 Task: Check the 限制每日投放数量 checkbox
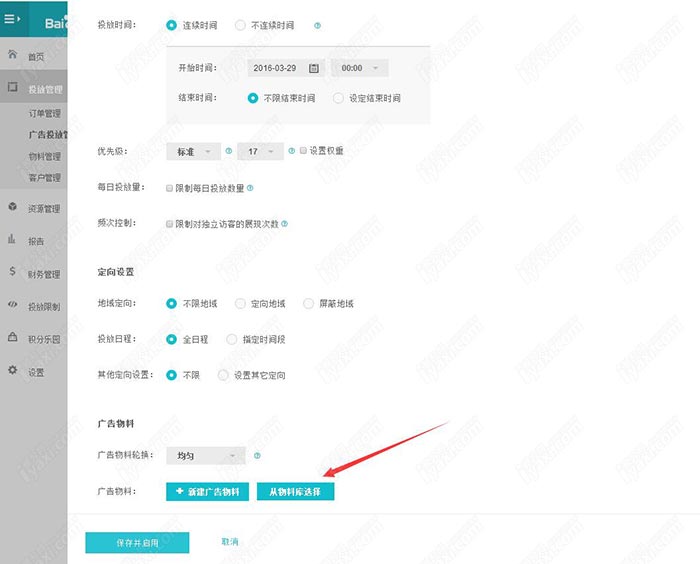coord(170,187)
